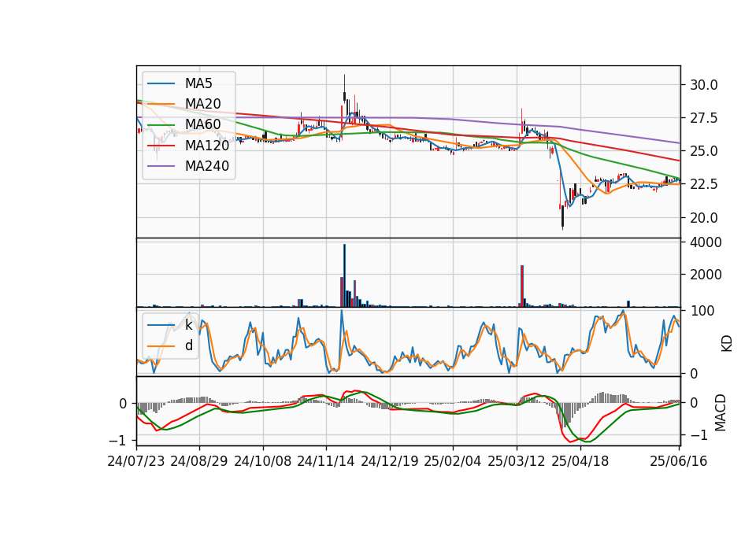756x543 pixels.
Task: Click the MA120 legend label
Action: click(x=207, y=146)
